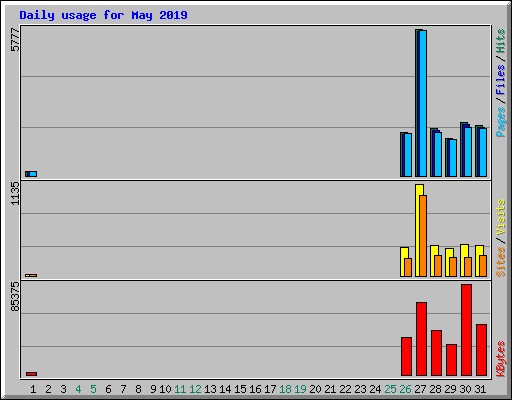The image size is (512, 400).
Task: Click the green day 25 axis label
Action: (x=390, y=389)
